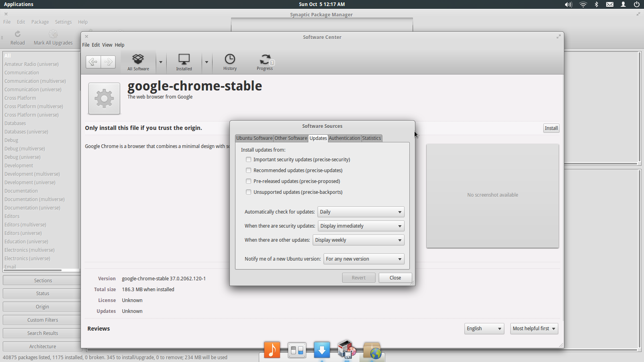Open the blue download arrow dock icon
Screen dimensions: 644x362
pos(322,350)
